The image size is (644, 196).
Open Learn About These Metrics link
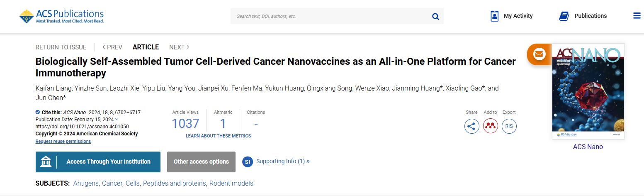pos(218,136)
